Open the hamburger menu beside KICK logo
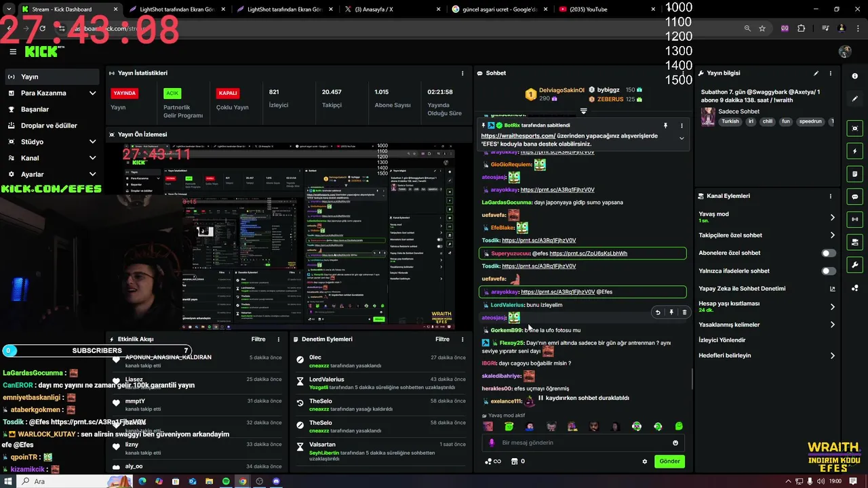The image size is (868, 488). click(x=13, y=52)
